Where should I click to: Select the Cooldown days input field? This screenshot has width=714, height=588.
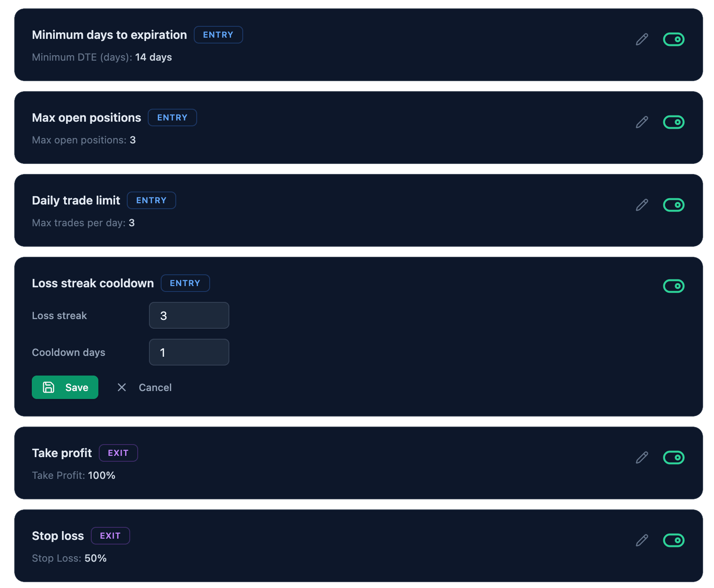(x=189, y=352)
